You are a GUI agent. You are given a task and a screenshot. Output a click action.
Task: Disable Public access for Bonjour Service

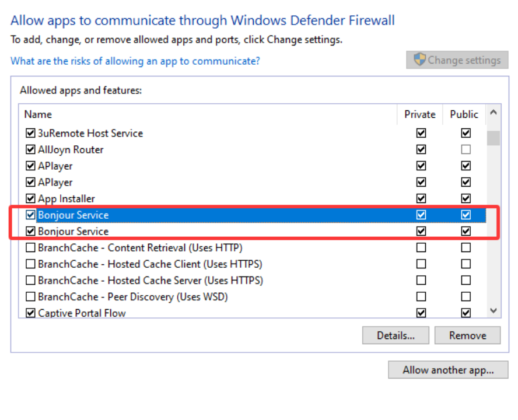coord(466,215)
